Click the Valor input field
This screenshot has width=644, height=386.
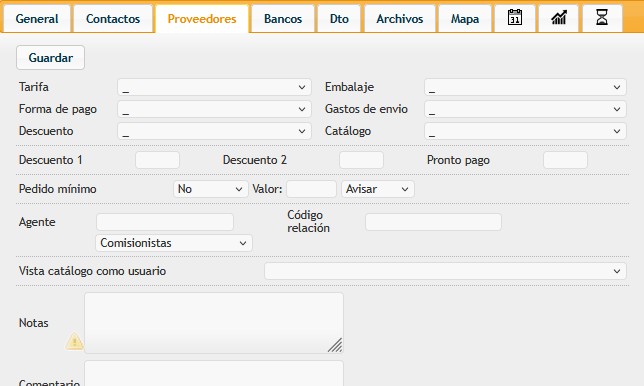311,189
